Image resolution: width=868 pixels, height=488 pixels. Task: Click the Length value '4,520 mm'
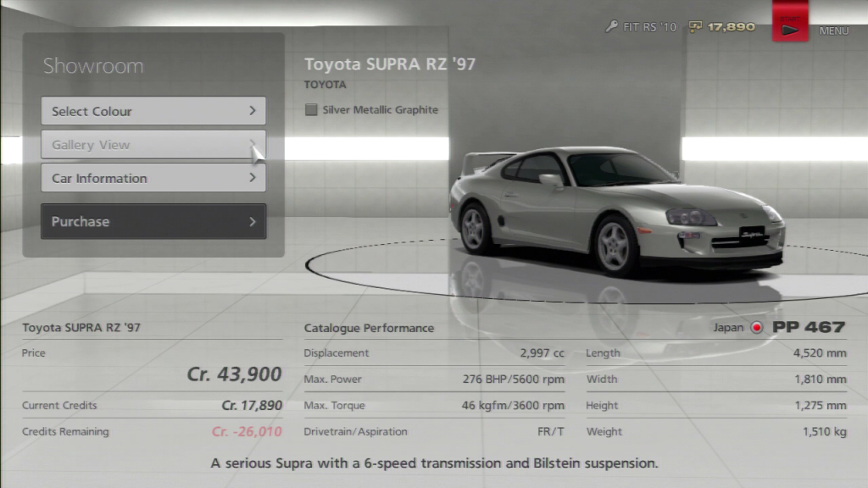point(820,353)
